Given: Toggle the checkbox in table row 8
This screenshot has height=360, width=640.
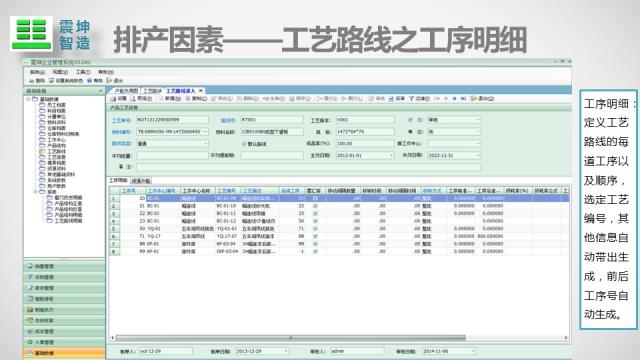Looking at the screenshot, I should click(x=315, y=251).
